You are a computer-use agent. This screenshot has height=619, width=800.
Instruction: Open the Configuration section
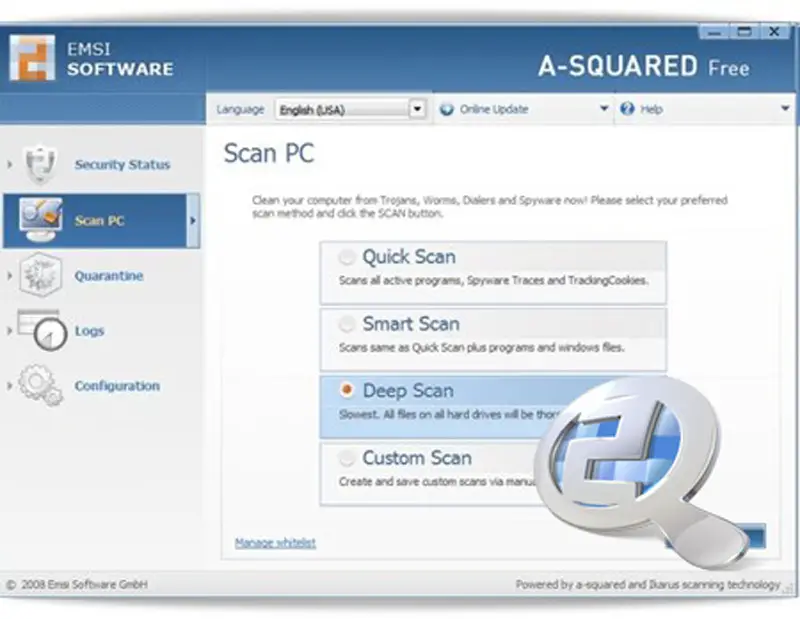point(117,386)
